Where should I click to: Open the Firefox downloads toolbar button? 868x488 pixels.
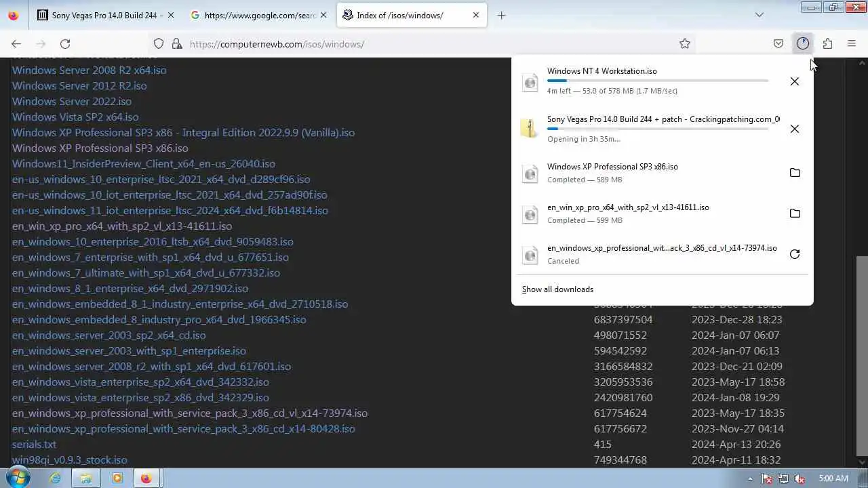coord(803,43)
